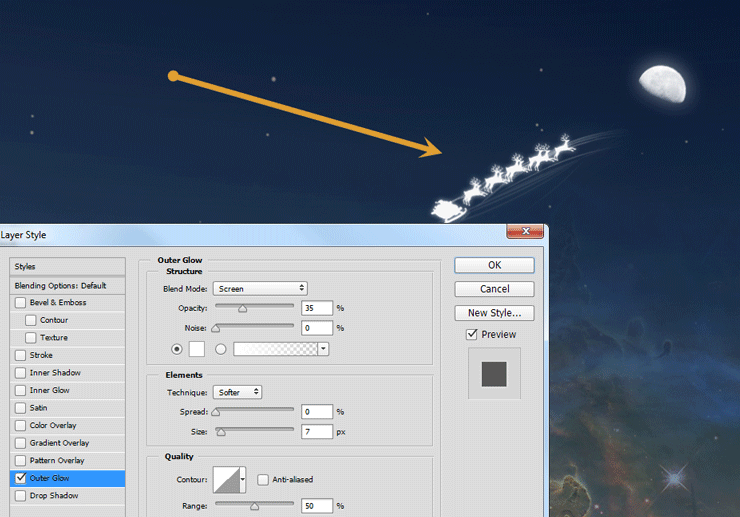Expand the gradient picker dropdown arrow
The image size is (740, 517).
323,349
